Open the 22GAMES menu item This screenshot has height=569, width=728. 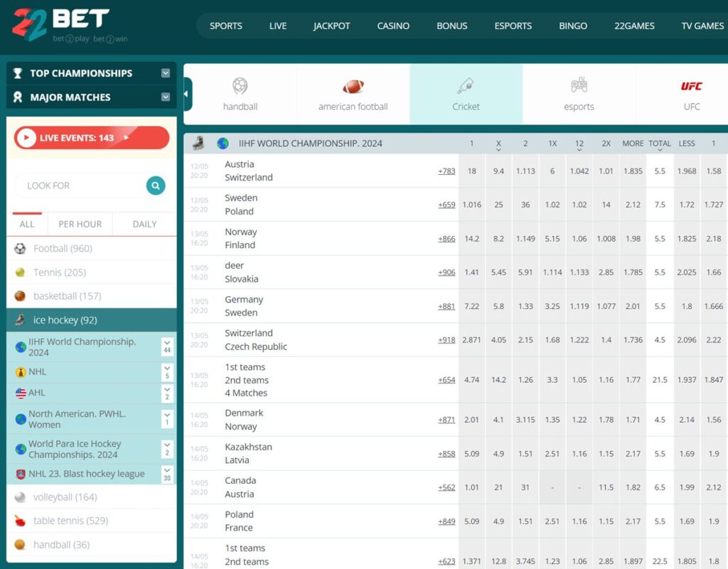pos(634,26)
